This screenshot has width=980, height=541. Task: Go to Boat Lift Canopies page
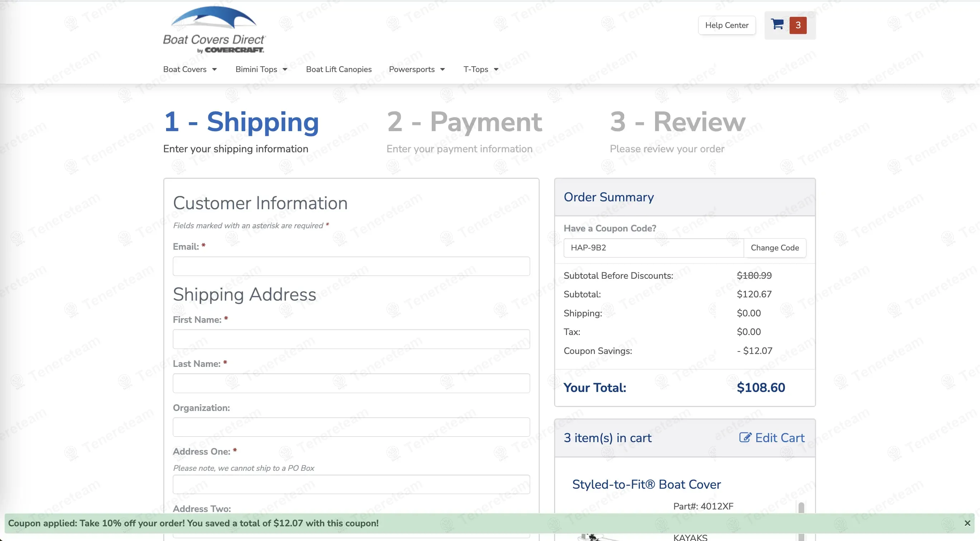coord(339,69)
